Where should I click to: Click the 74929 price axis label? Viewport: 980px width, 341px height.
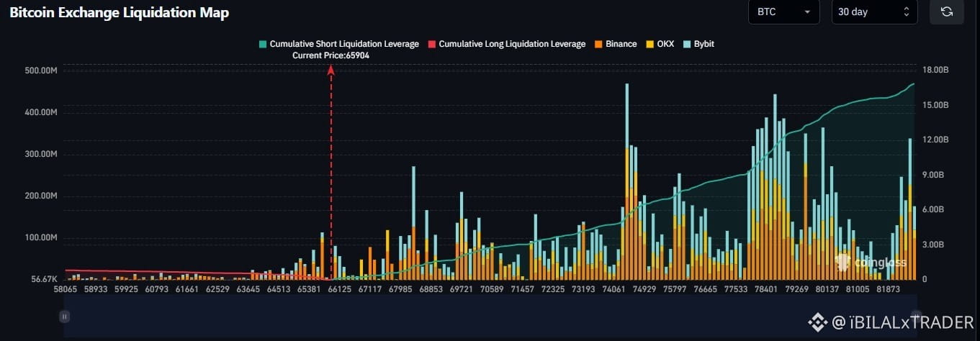(643, 289)
